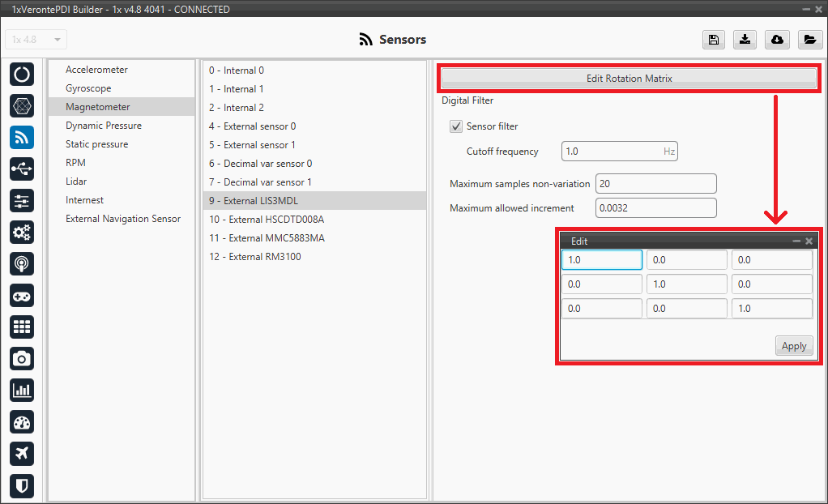This screenshot has width=828, height=504.
Task: Open the speedometer gauge sidebar section
Action: 22,421
